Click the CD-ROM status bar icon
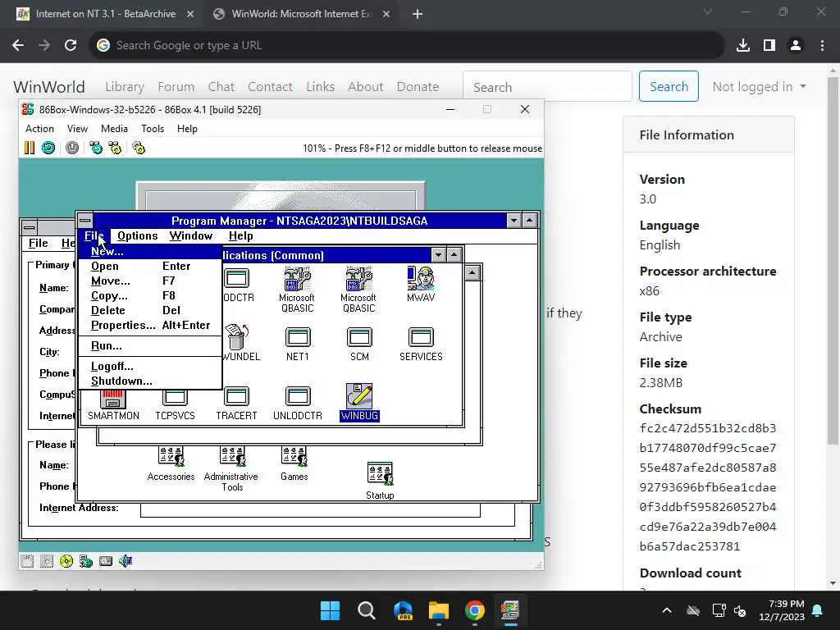This screenshot has height=630, width=840. [x=66, y=561]
